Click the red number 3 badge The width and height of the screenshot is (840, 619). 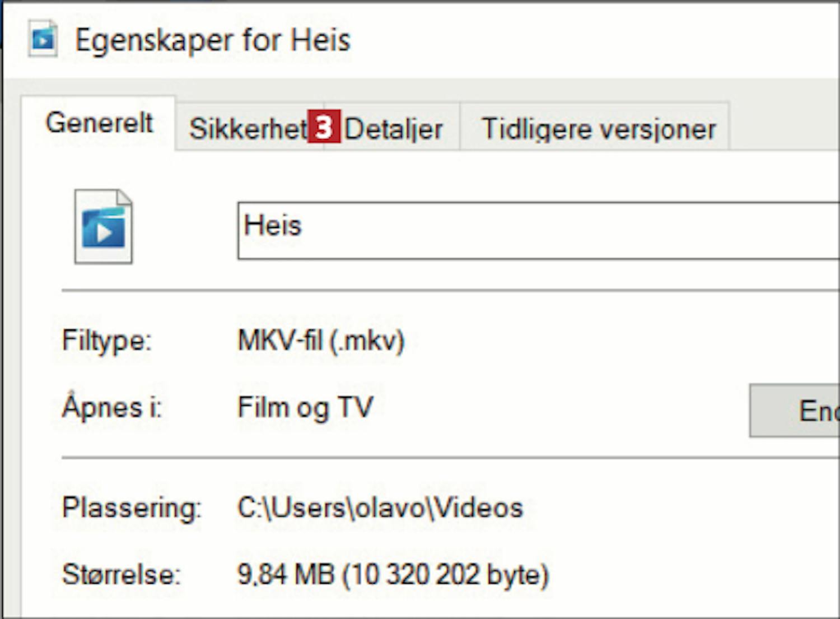click(324, 128)
